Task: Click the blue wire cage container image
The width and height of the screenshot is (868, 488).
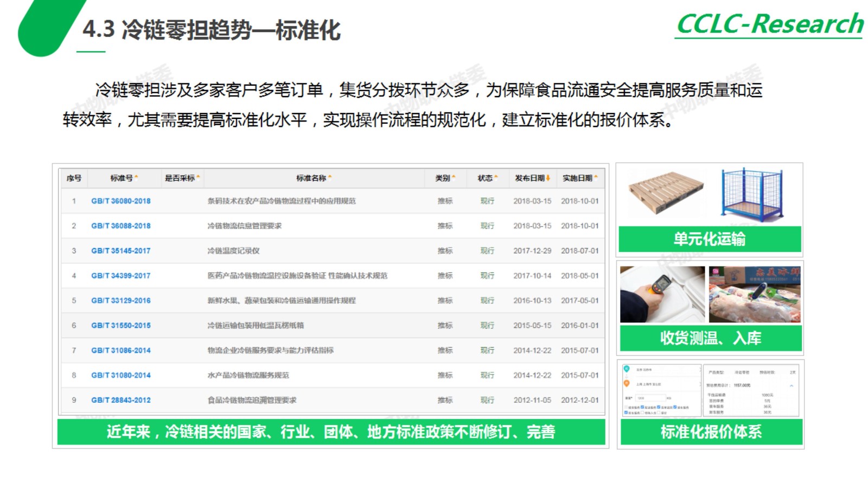Action: point(753,194)
